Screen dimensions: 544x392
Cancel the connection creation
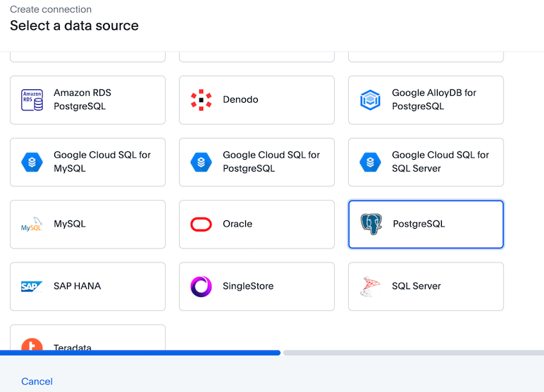pyautogui.click(x=37, y=381)
